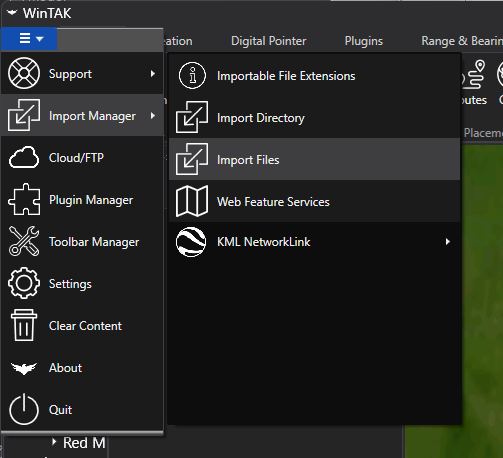
Task: Click the Toolbar Manager wrench icon
Action: pyautogui.click(x=24, y=241)
